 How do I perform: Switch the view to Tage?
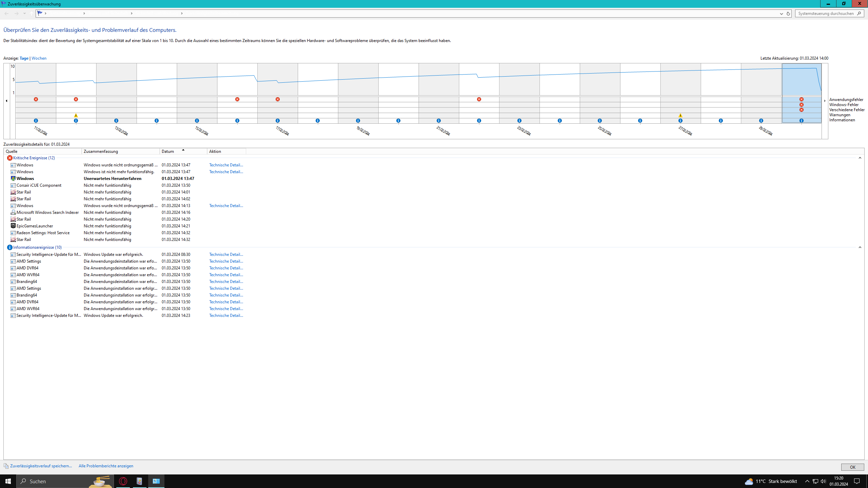(x=24, y=58)
